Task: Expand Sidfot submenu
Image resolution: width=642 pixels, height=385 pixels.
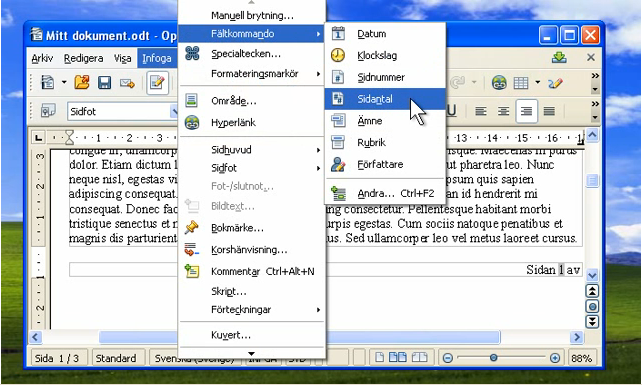Action: click(252, 168)
